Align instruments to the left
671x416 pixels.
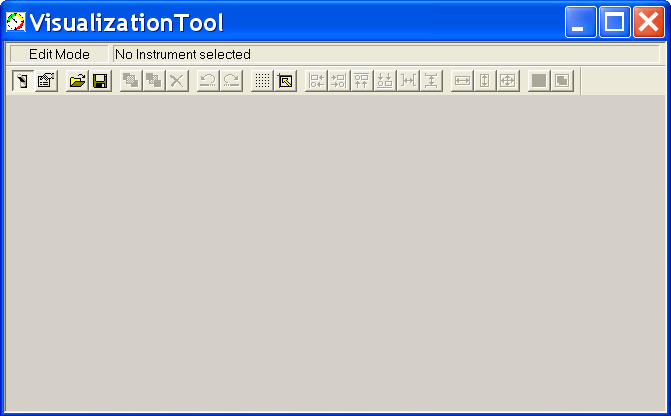(316, 80)
